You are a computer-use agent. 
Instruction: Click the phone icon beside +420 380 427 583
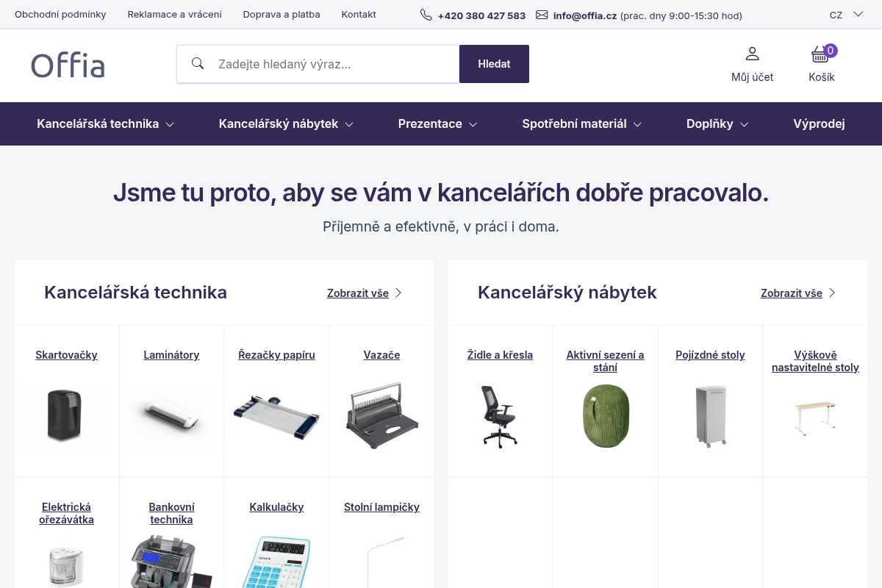click(426, 15)
